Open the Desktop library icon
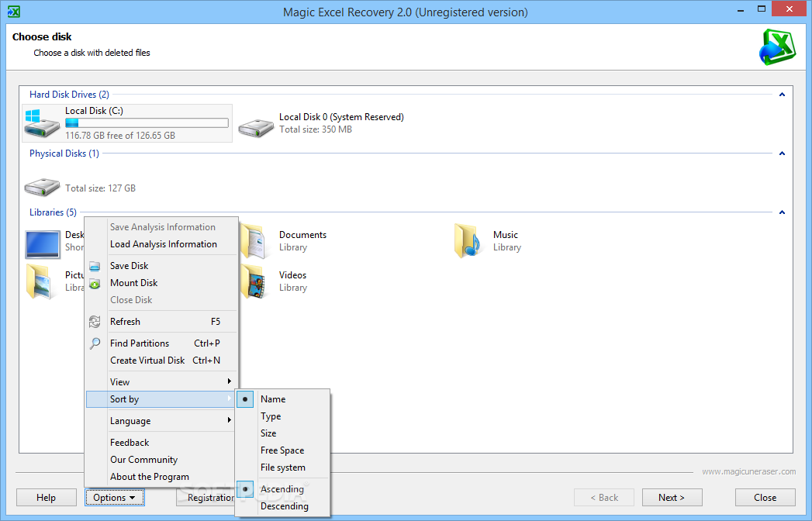 [x=43, y=244]
